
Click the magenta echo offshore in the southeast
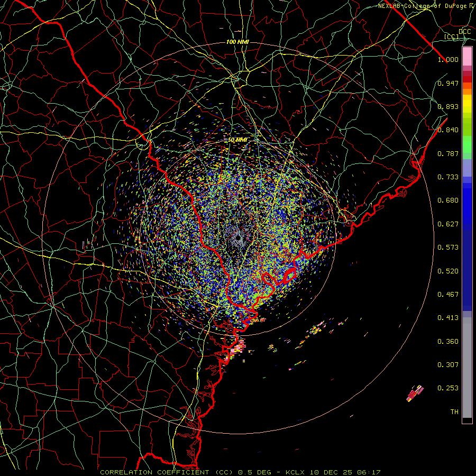coord(415,393)
